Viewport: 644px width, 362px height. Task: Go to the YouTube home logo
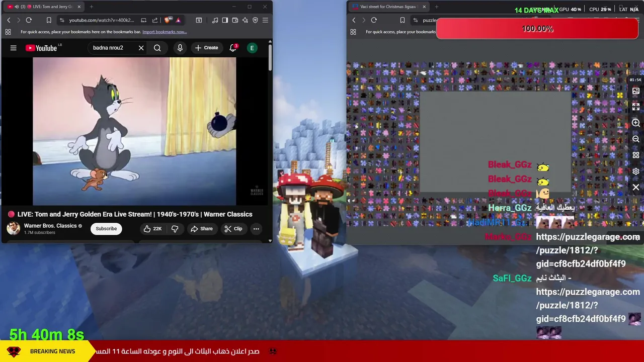pos(41,48)
